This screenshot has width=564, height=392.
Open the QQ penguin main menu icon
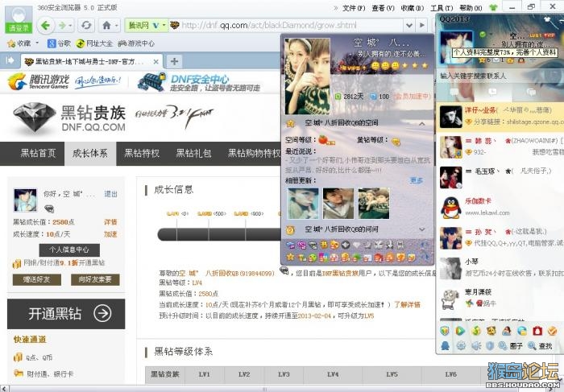tap(446, 346)
